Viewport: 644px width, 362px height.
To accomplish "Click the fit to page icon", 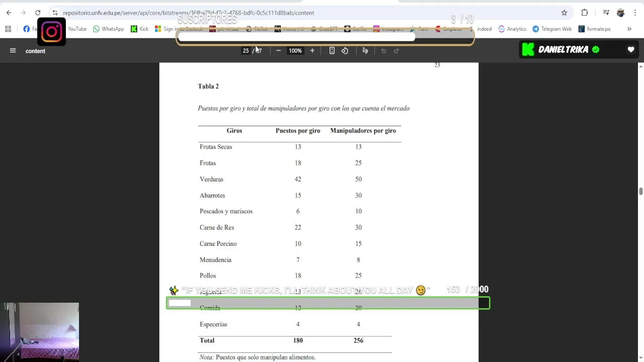I will click(x=332, y=50).
